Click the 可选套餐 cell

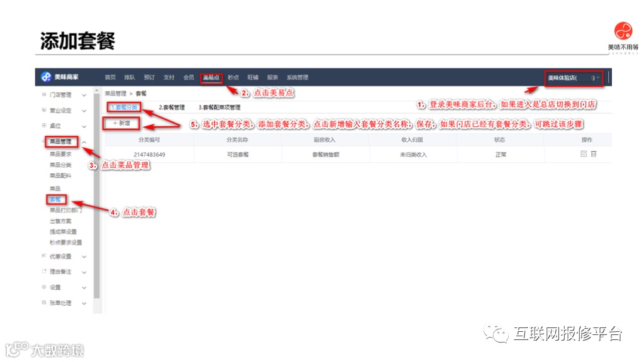click(x=238, y=155)
